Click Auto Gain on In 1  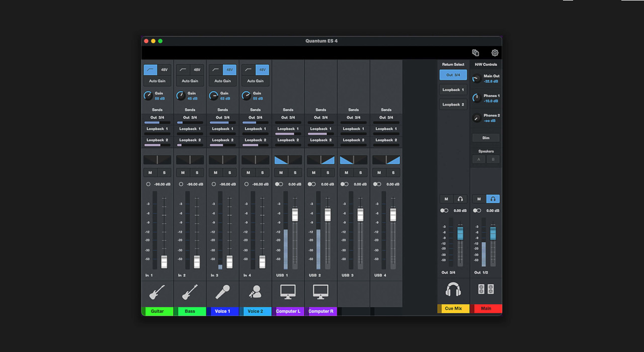157,81
